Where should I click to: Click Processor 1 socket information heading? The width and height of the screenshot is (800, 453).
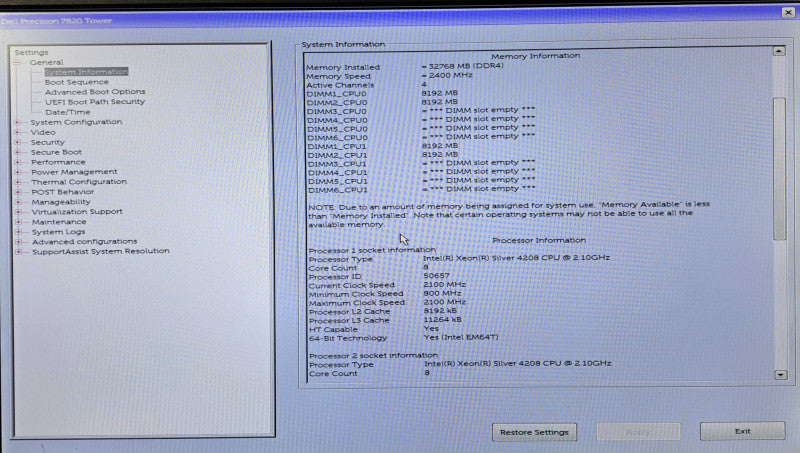pyautogui.click(x=372, y=250)
